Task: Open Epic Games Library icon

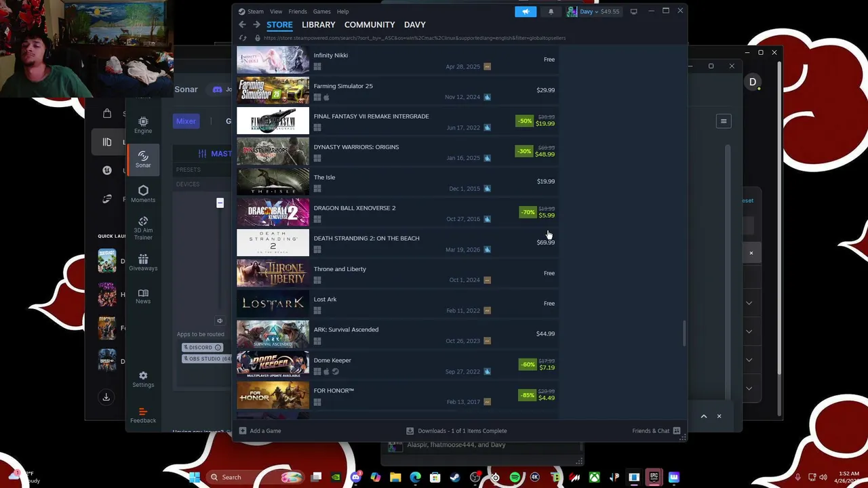Action: (107, 142)
